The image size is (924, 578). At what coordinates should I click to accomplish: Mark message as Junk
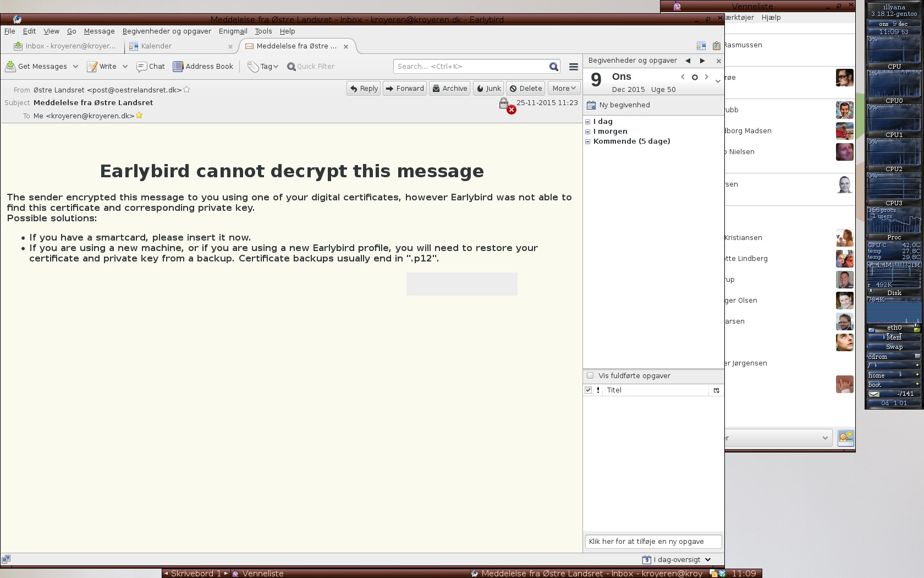(x=488, y=89)
